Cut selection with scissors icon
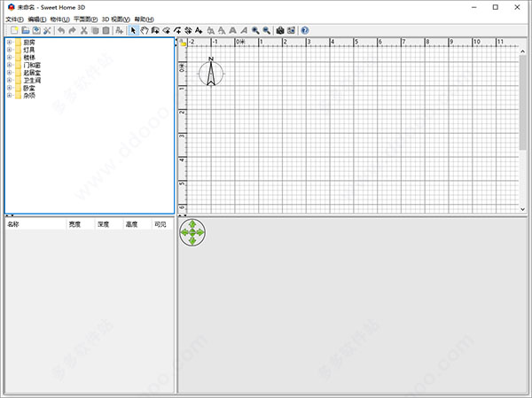The height and width of the screenshot is (398, 532). [x=84, y=30]
